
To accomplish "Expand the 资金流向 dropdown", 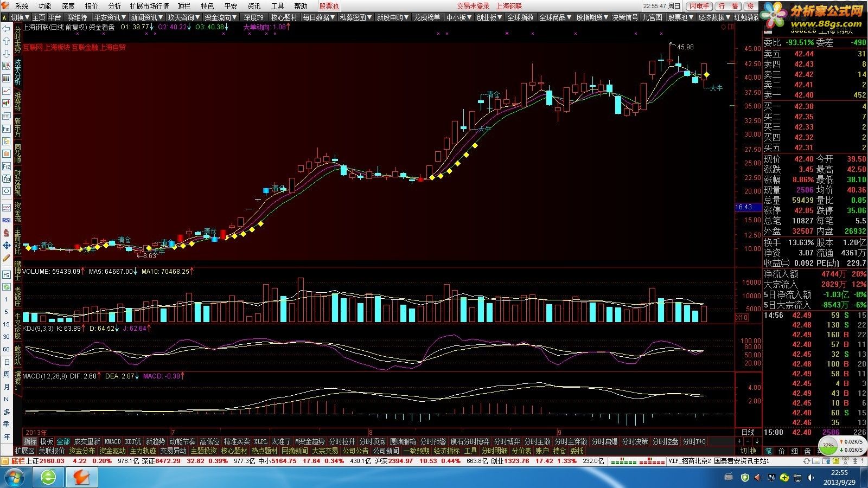I will coord(221,17).
